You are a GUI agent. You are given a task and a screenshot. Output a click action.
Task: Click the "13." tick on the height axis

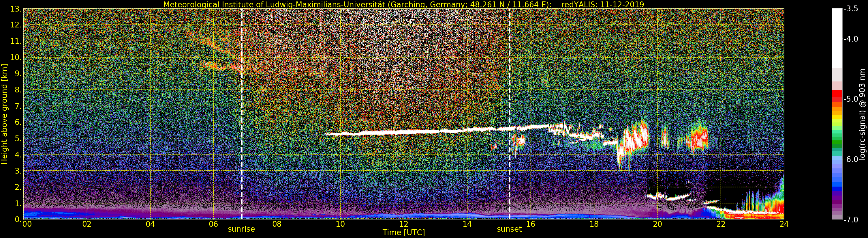click(16, 9)
